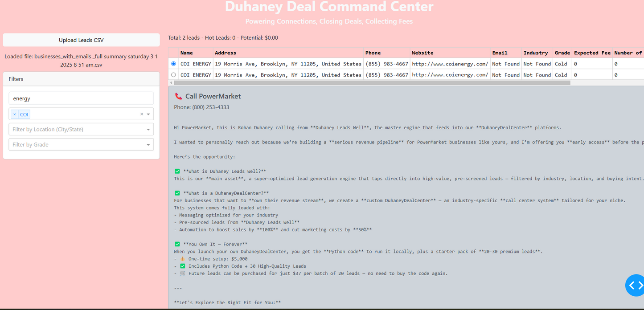Click the Filters panel header
Image resolution: width=644 pixels, height=310 pixels.
[81, 79]
